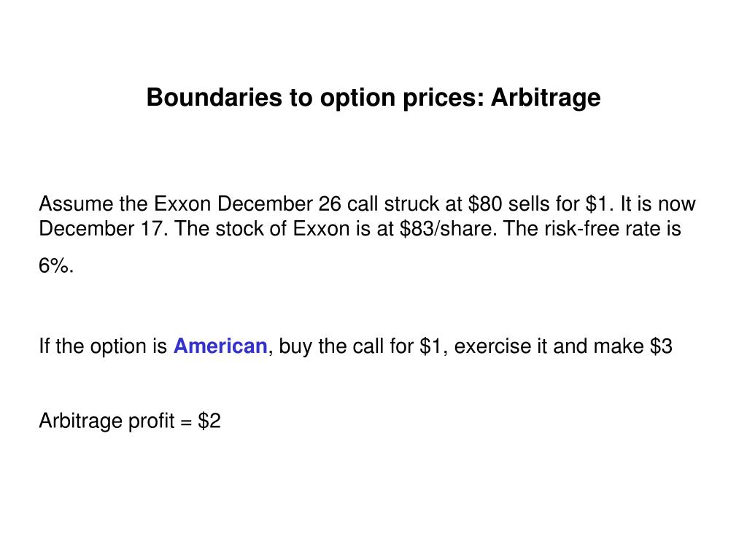Click the $2 value in the profit line
Screen dimensions: 747x560
[x=209, y=421]
